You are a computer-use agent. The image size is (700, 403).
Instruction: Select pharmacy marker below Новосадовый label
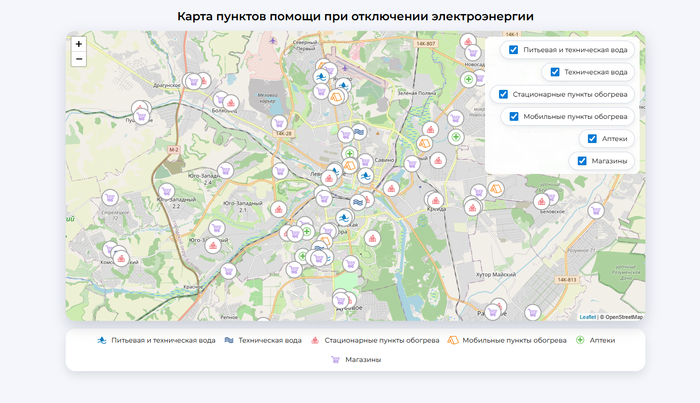tap(468, 80)
